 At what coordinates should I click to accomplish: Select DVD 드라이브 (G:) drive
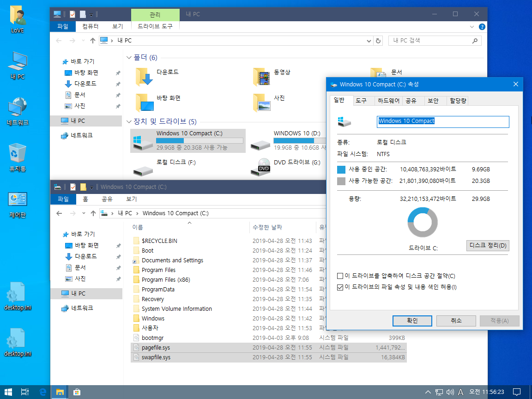click(286, 166)
